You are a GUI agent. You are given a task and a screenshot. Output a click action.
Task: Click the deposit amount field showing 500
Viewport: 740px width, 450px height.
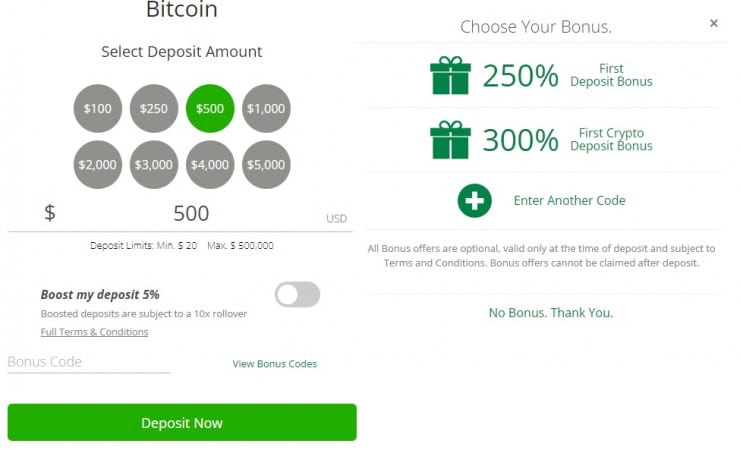[x=190, y=213]
